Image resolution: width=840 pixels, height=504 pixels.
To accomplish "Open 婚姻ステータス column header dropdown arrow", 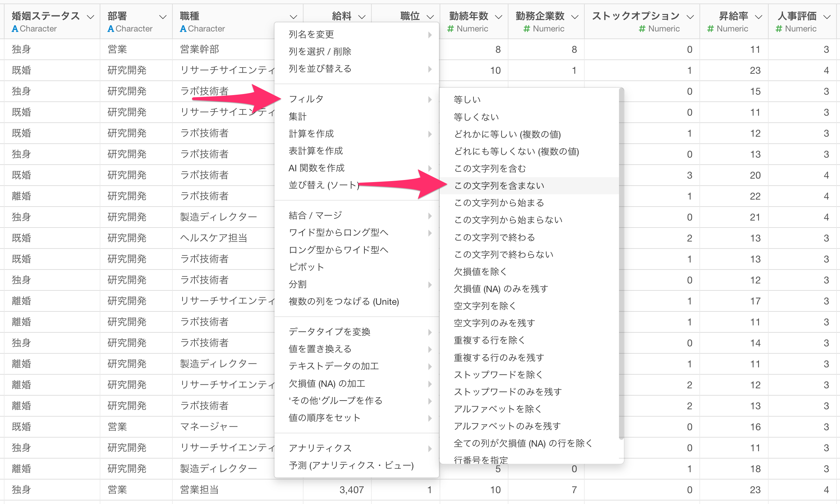I will [91, 17].
